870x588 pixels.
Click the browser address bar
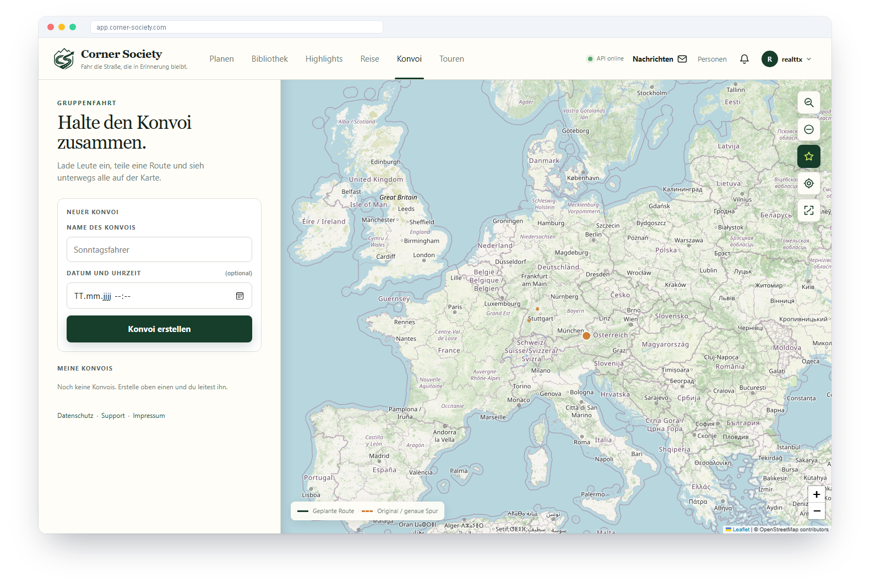click(x=237, y=27)
